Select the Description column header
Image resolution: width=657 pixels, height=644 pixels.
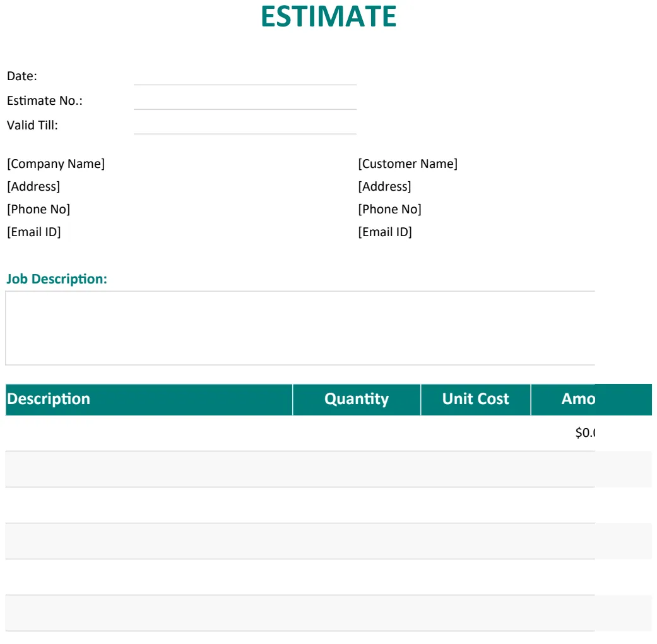[149, 399]
